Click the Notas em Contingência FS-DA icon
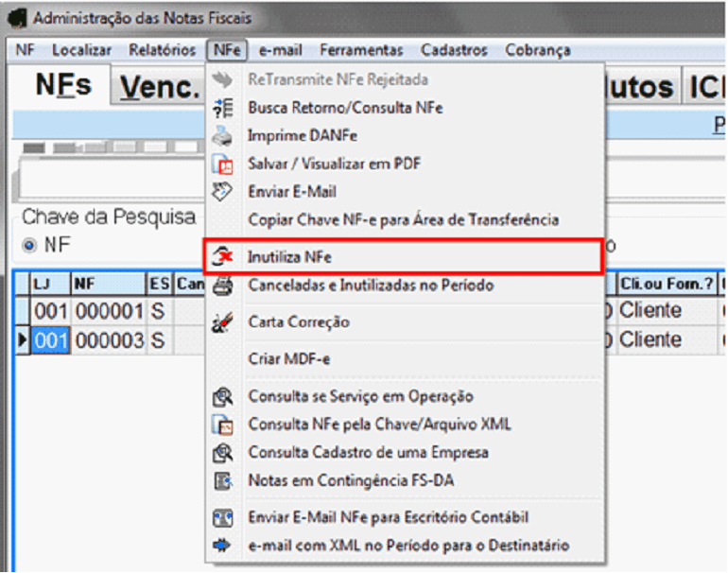The height and width of the screenshot is (573, 728). pyautogui.click(x=223, y=480)
